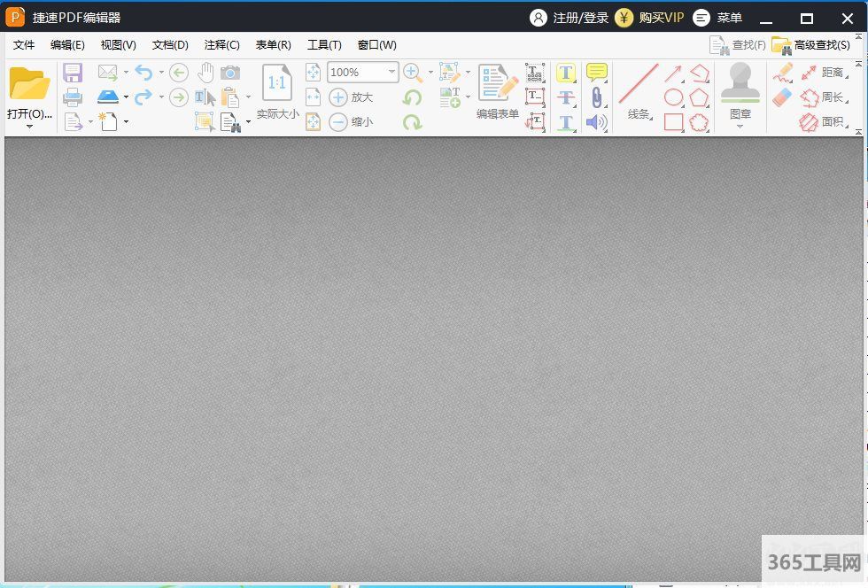This screenshot has width=868, height=588.
Task: Open the 100% zoom level dropdown
Action: [x=391, y=73]
